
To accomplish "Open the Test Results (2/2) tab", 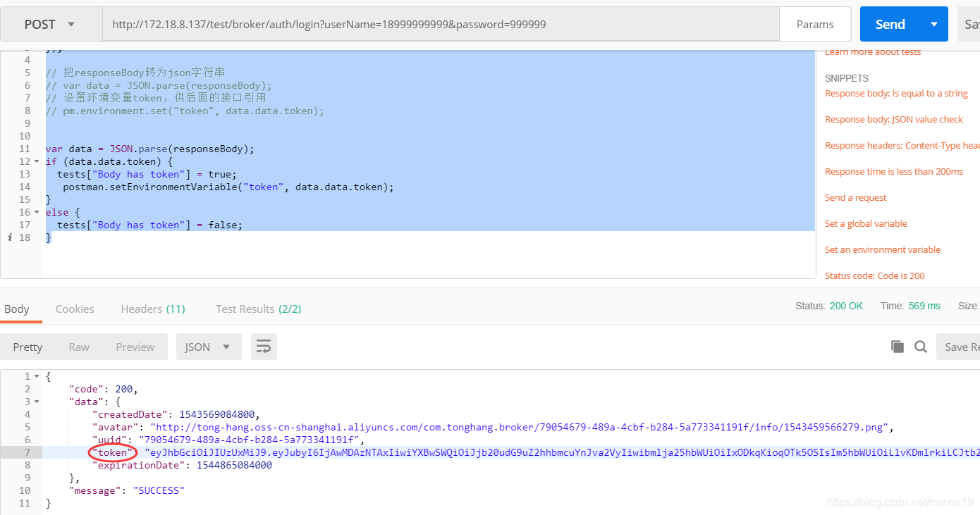I will (258, 309).
